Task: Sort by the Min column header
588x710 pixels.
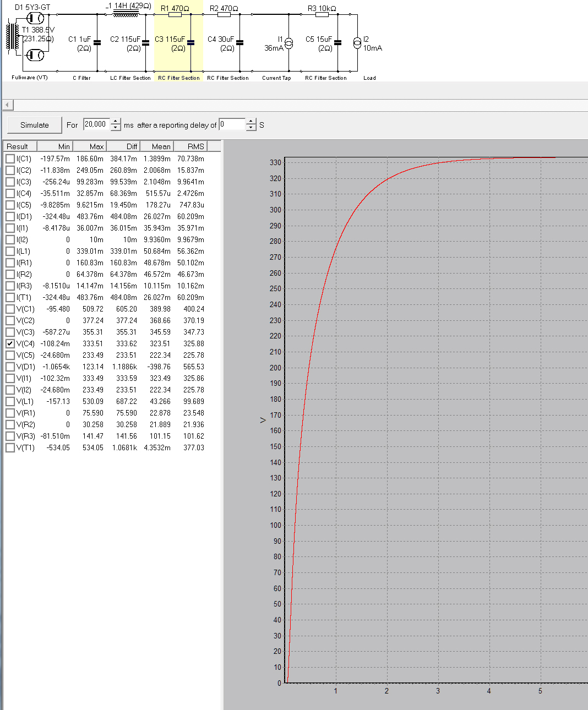Action: coord(55,146)
